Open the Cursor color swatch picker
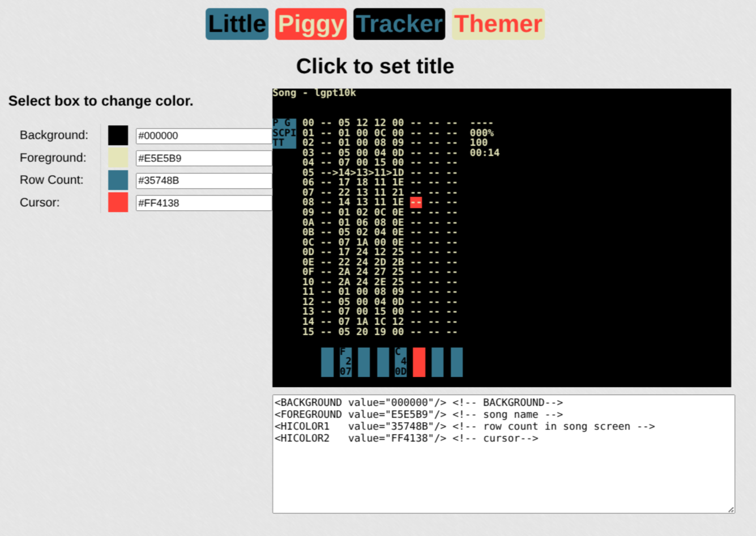The image size is (756, 536). click(x=118, y=202)
